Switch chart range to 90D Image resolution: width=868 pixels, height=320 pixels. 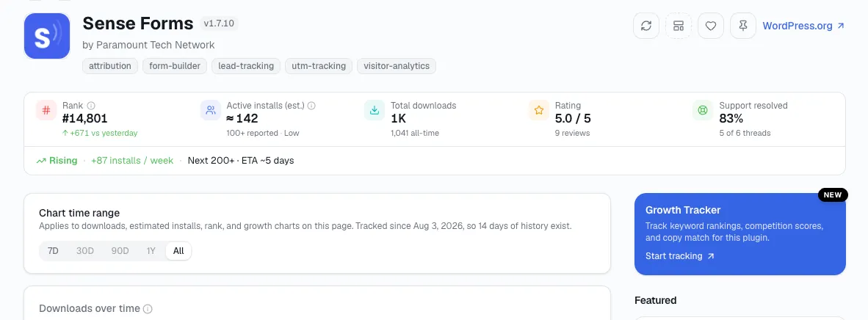click(120, 251)
